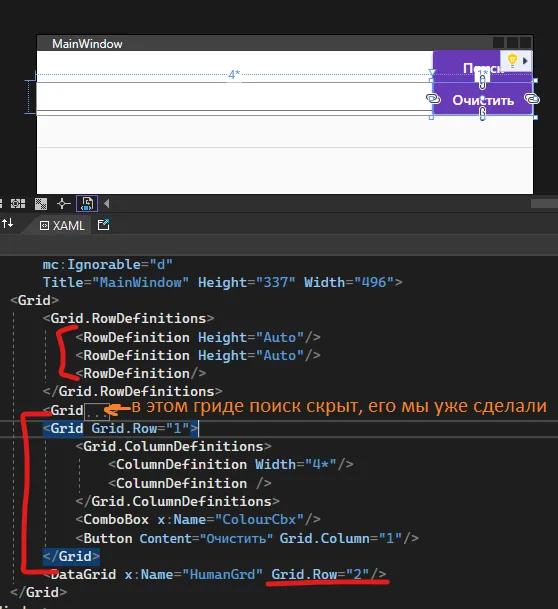Image resolution: width=558 pixels, height=609 pixels.
Task: Click the closing Grid.ColumnDefinitions tag
Action: 177,501
